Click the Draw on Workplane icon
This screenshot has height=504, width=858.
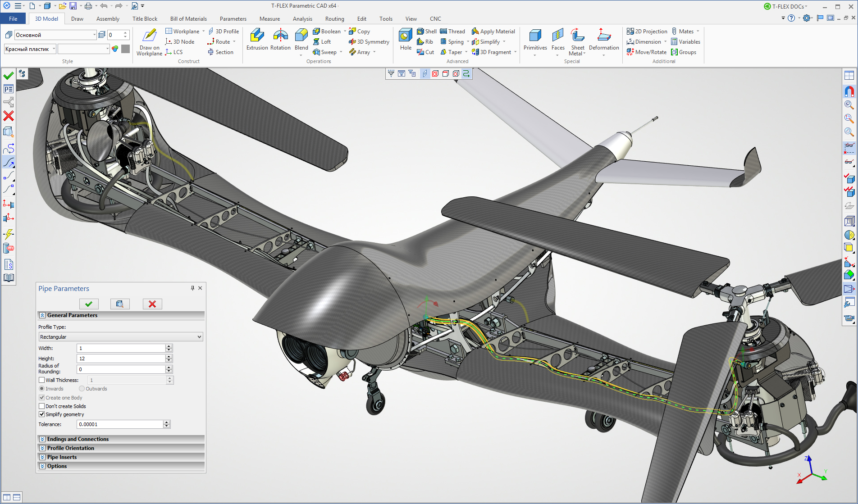(149, 41)
